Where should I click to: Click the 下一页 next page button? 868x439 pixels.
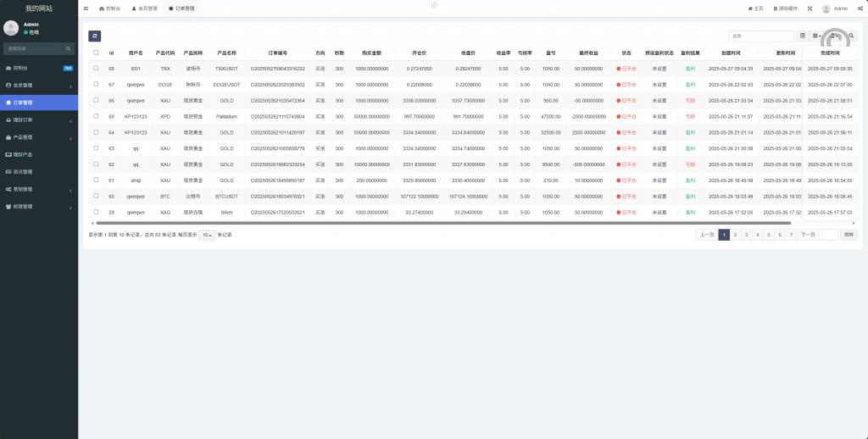click(808, 235)
